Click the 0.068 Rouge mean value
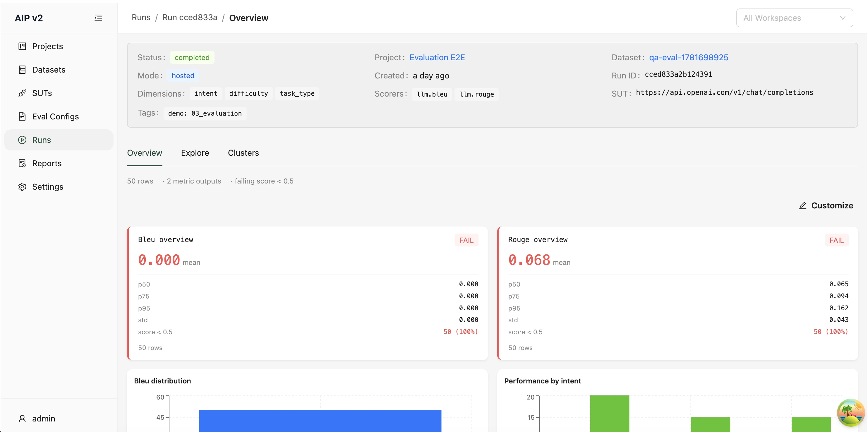 (529, 260)
